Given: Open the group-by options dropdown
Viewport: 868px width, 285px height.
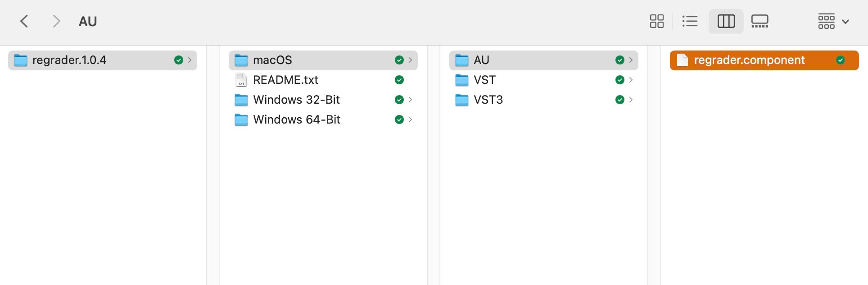Looking at the screenshot, I should click(x=833, y=21).
